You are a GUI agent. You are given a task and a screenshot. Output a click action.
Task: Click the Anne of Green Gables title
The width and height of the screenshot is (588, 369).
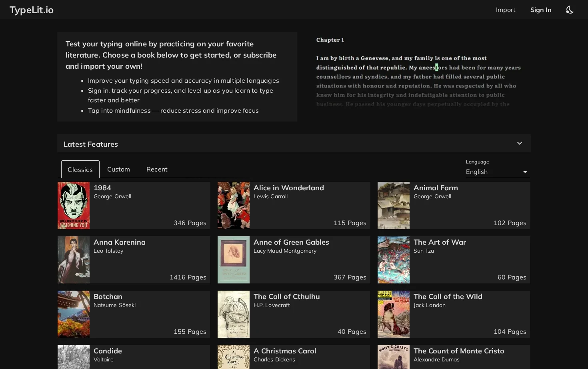pyautogui.click(x=291, y=242)
